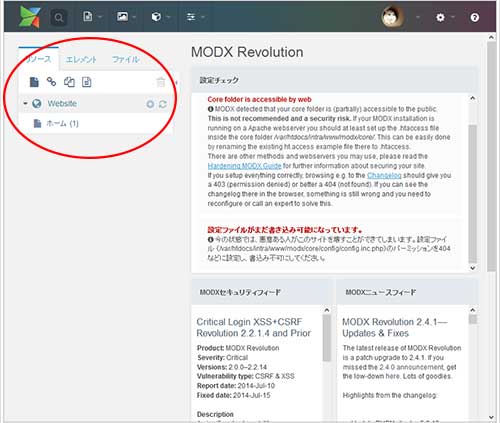The width and height of the screenshot is (500, 423).
Task: Switch to the リソース tab
Action: tap(39, 59)
